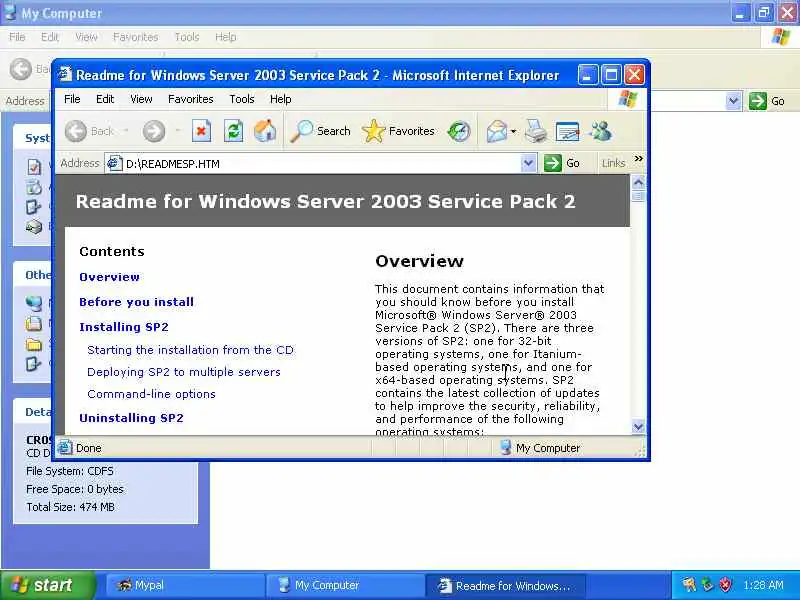This screenshot has height=600, width=800.
Task: Click the taskbar clock showing 1:28 AM
Action: coord(763,585)
